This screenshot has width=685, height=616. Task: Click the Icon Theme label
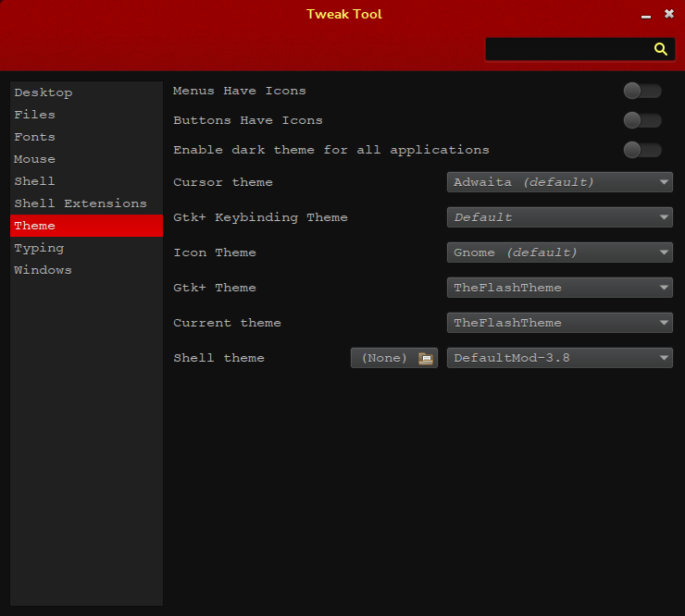[x=215, y=253]
